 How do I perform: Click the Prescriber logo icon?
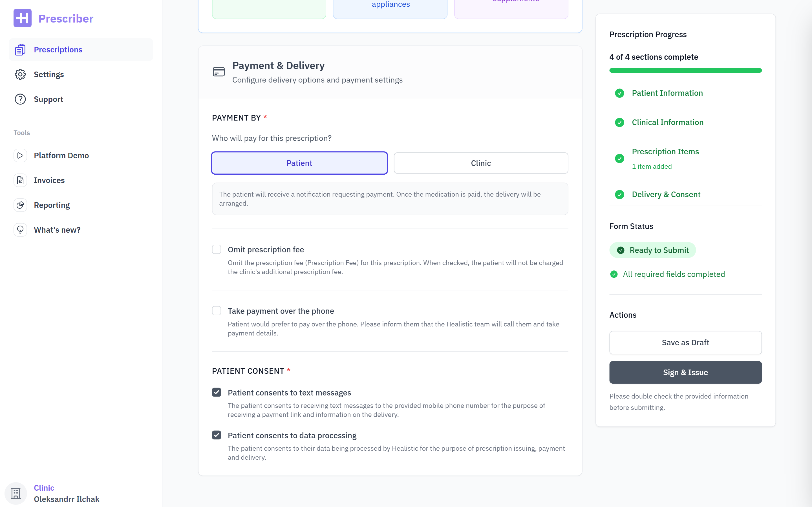point(22,18)
